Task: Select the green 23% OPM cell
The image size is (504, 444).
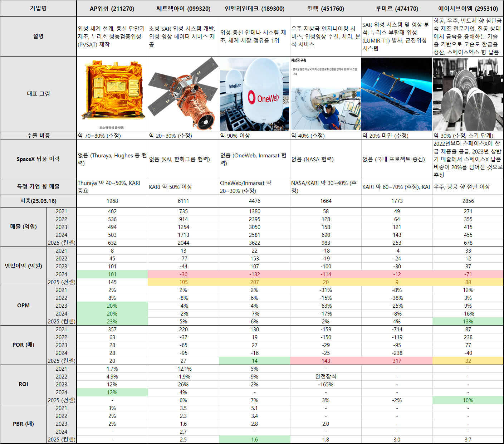Action: click(x=112, y=322)
